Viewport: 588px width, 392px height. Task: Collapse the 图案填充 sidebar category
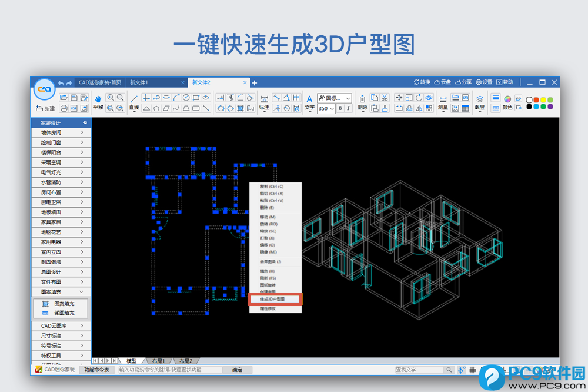[x=61, y=292]
